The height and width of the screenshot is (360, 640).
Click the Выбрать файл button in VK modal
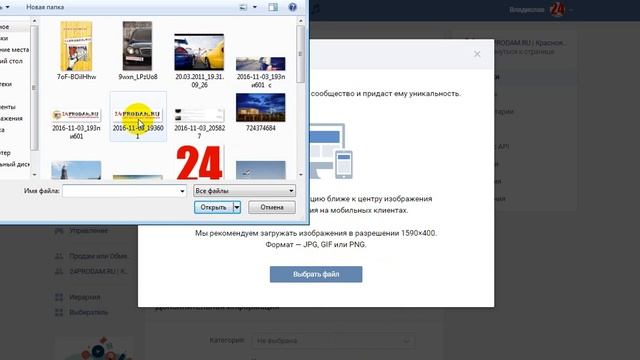click(316, 274)
